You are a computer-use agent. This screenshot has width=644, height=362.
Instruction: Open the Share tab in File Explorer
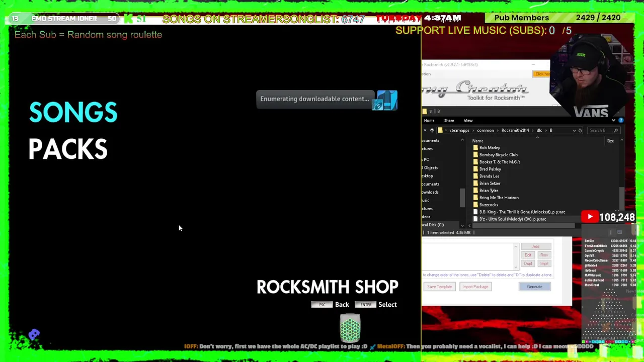pos(449,121)
